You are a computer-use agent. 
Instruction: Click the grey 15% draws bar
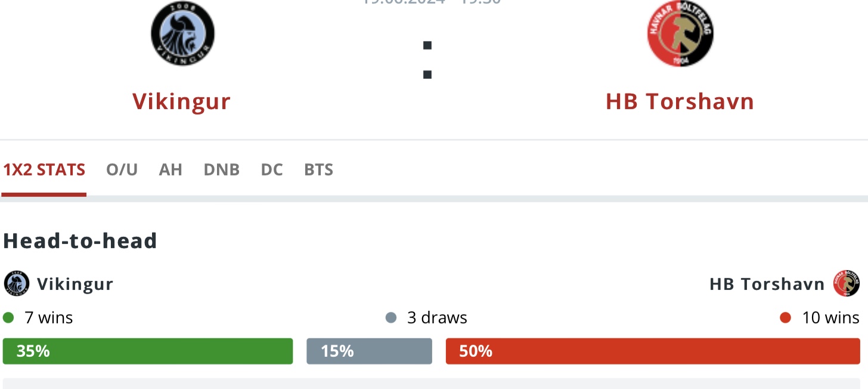tap(369, 351)
